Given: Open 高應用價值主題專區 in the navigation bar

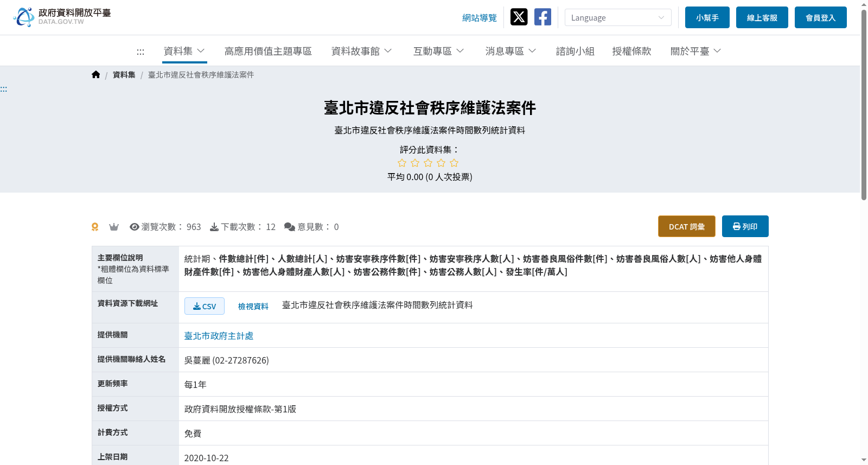Looking at the screenshot, I should 268,51.
